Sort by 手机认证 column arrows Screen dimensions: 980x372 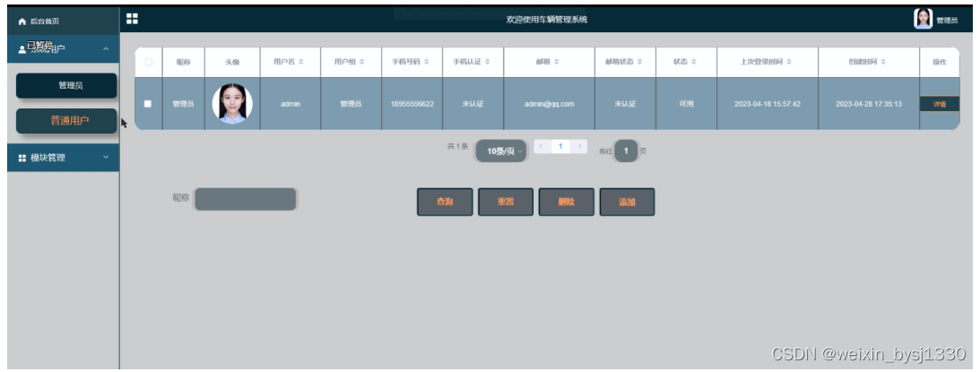coord(487,62)
